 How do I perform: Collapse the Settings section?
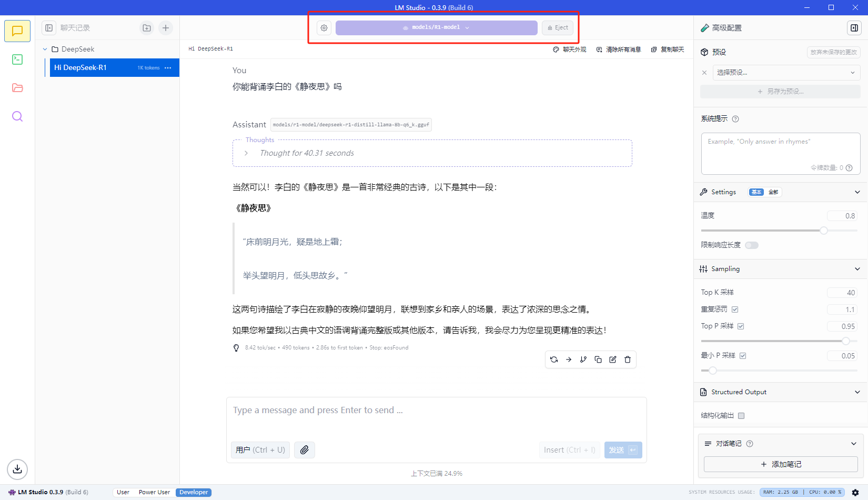857,192
